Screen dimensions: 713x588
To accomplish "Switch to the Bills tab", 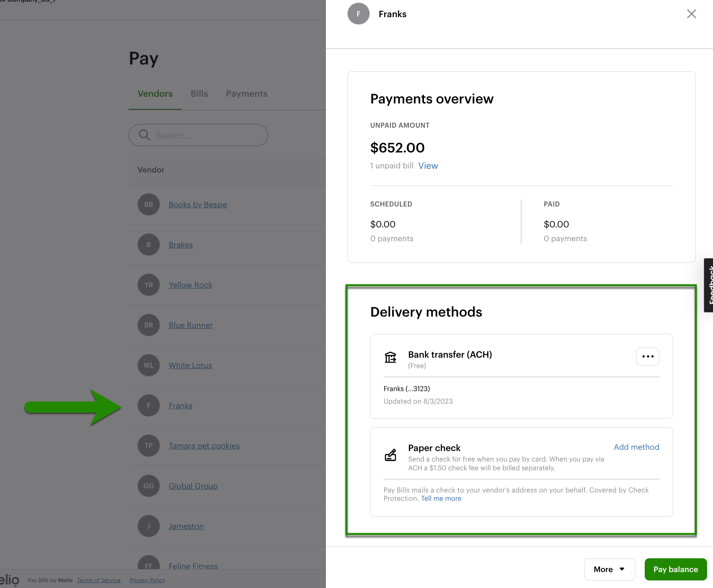I will point(199,94).
